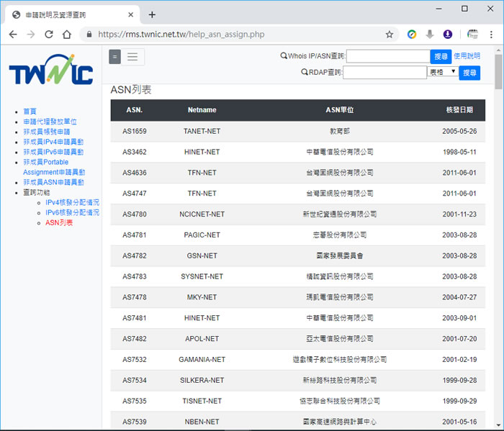Toggle the gray sidebar collapse button
This screenshot has width=504, height=431.
coord(114,57)
